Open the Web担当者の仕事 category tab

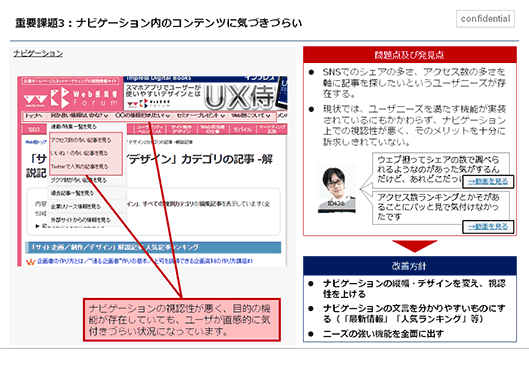(213, 130)
